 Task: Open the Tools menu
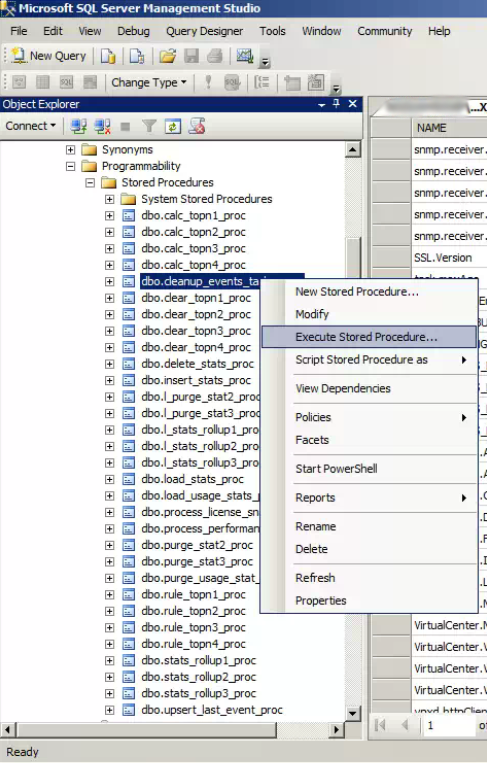pos(272,31)
